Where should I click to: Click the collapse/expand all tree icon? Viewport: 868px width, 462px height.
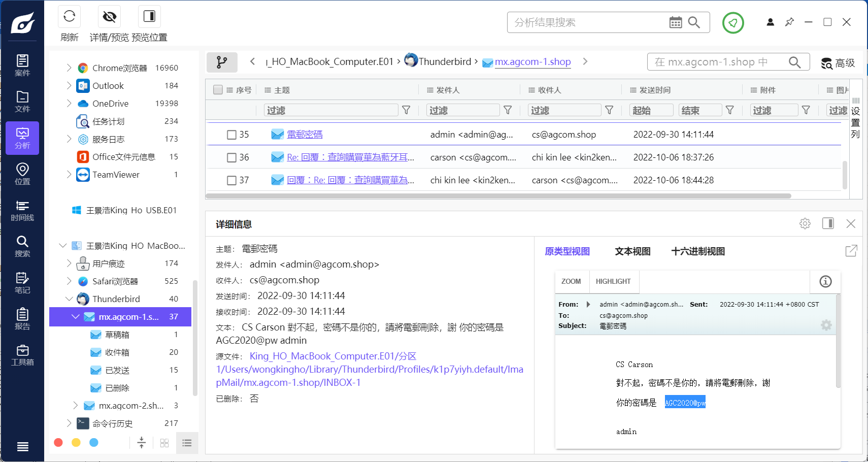(x=142, y=443)
